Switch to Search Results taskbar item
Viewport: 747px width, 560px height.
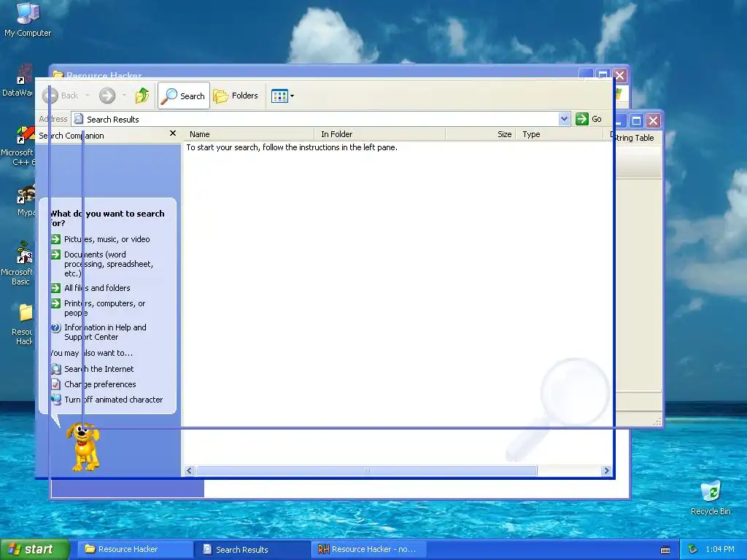tap(252, 549)
